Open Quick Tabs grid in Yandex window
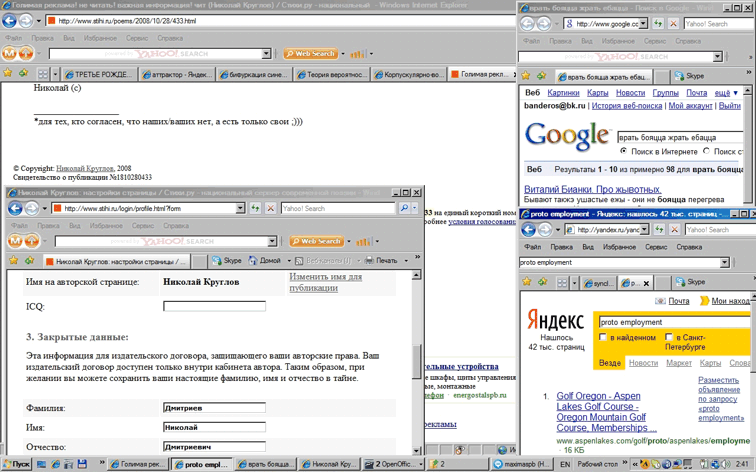756x472 pixels. pos(562,283)
